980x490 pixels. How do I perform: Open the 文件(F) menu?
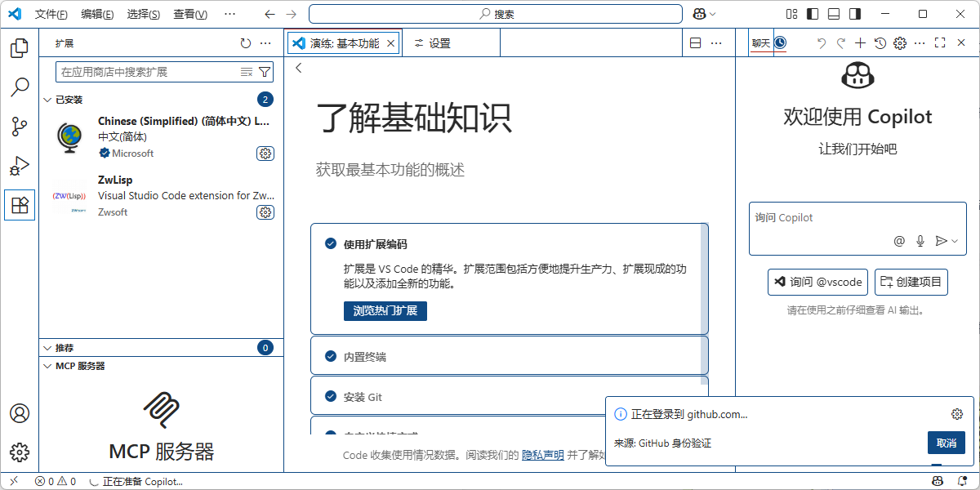51,14
